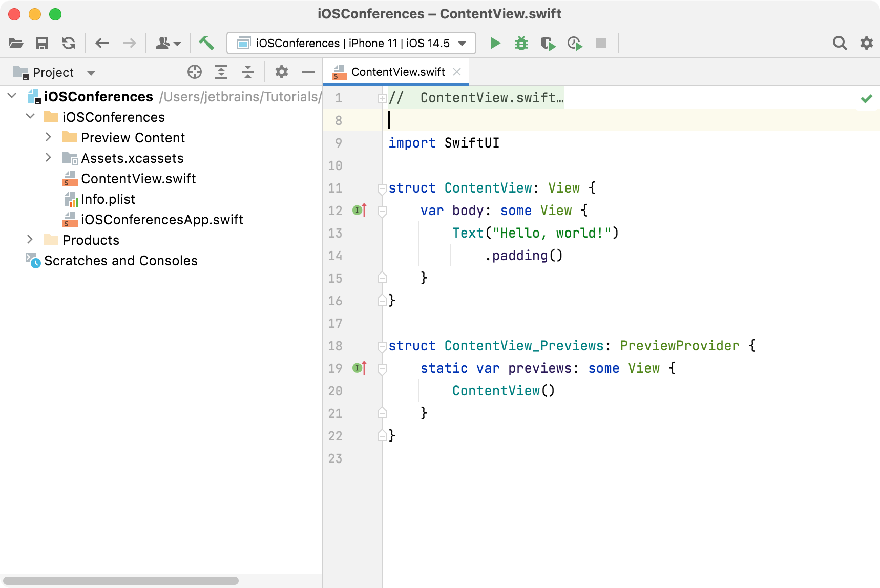The height and width of the screenshot is (588, 880).
Task: Fold the ContentView_Previews struct at line 18
Action: pos(382,346)
